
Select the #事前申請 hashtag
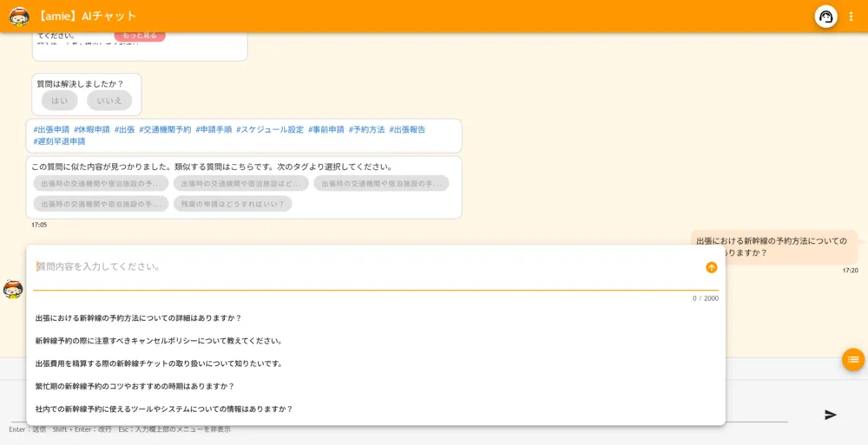326,129
